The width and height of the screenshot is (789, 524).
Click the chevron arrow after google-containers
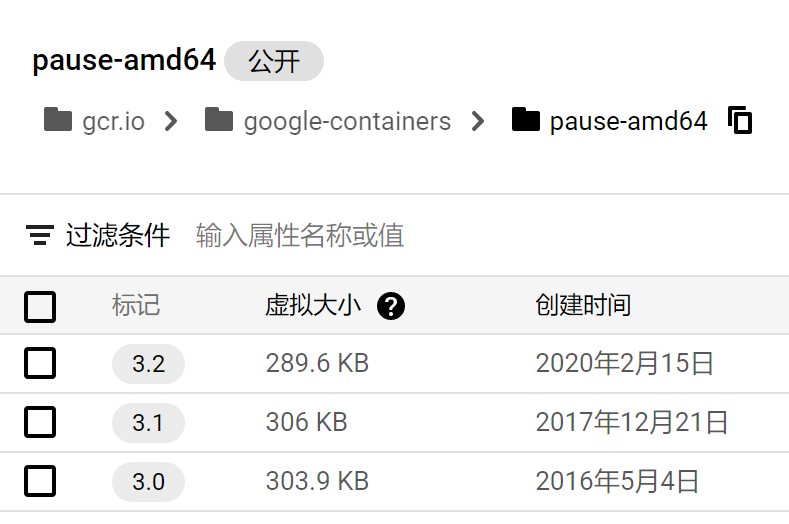click(478, 121)
